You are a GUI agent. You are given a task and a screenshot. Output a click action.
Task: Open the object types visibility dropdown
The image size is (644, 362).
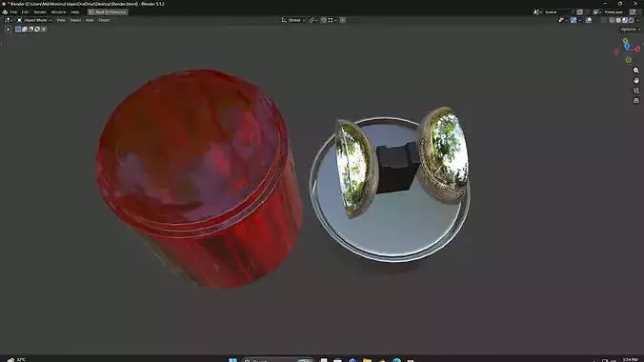[562, 20]
